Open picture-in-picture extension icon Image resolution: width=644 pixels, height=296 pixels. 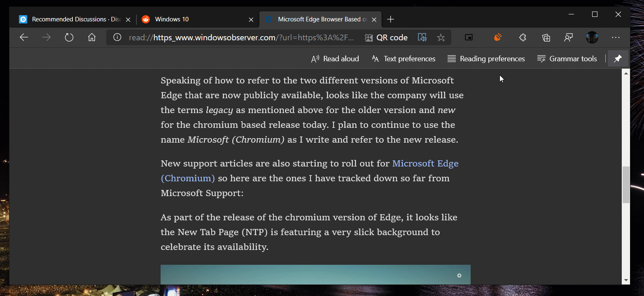click(x=469, y=38)
